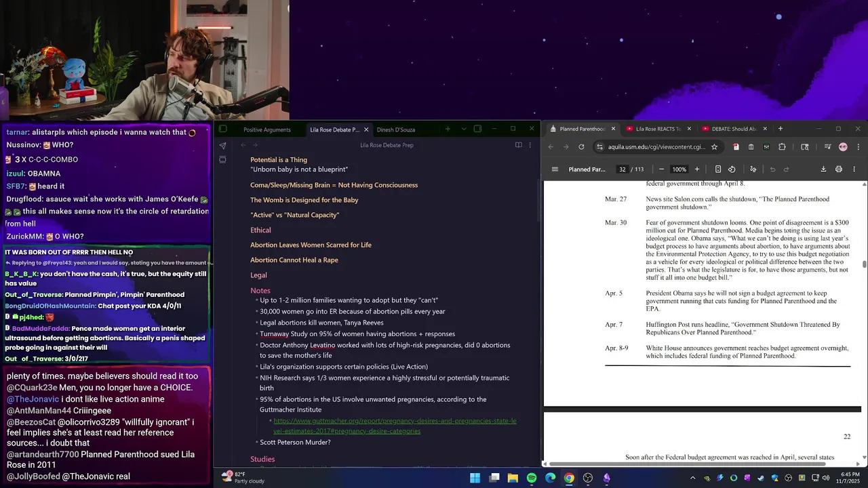Show hidden system tray icons chevron

(x=693, y=478)
